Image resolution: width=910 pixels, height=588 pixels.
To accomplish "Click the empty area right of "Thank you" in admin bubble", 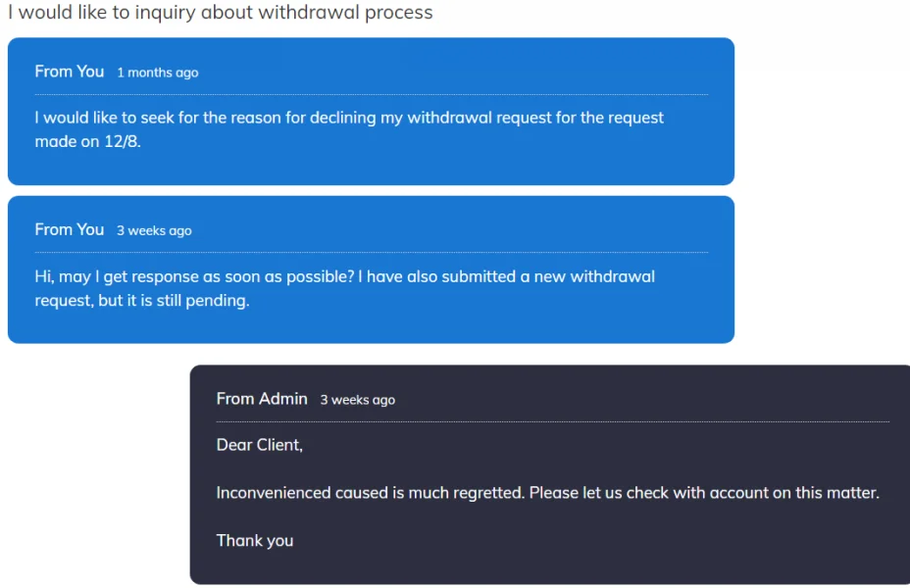I will 588,541.
